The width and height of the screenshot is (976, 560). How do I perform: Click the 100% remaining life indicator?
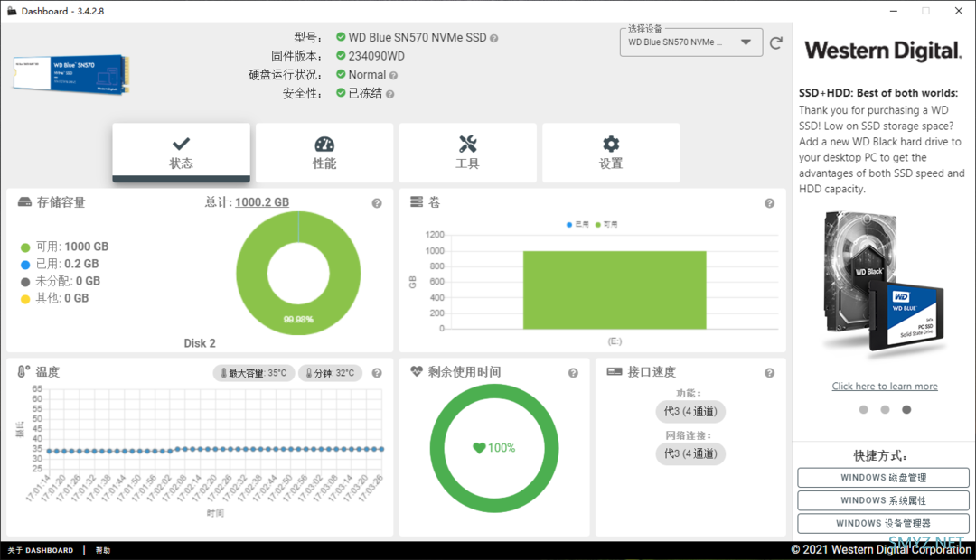(x=494, y=448)
